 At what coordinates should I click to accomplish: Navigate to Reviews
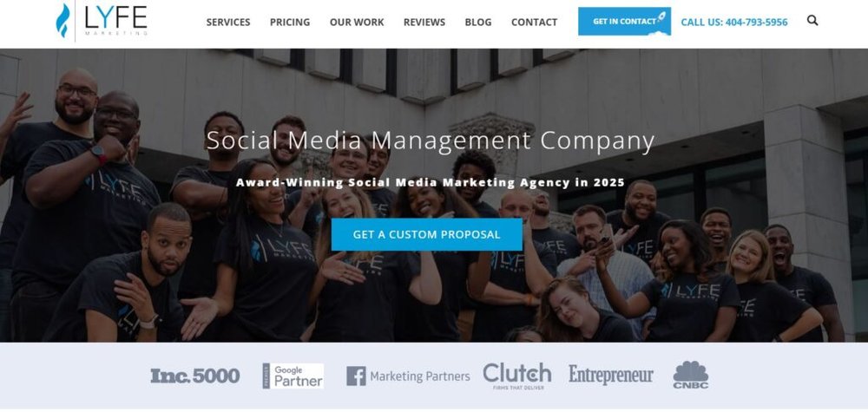424,23
